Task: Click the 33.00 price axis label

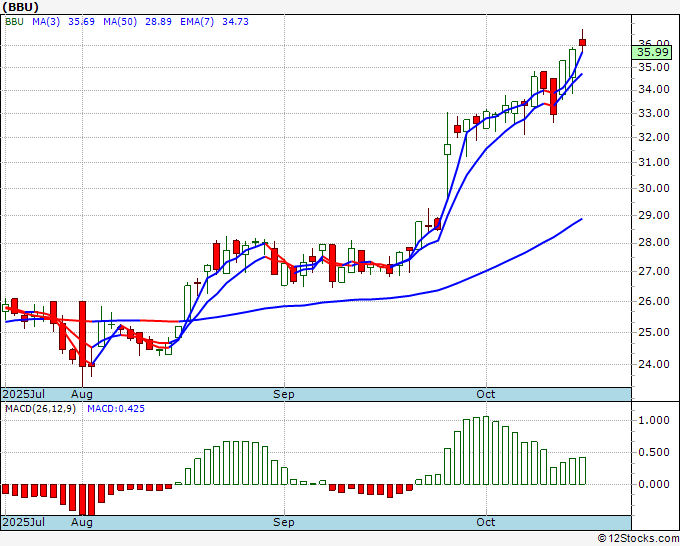Action: pyautogui.click(x=654, y=114)
